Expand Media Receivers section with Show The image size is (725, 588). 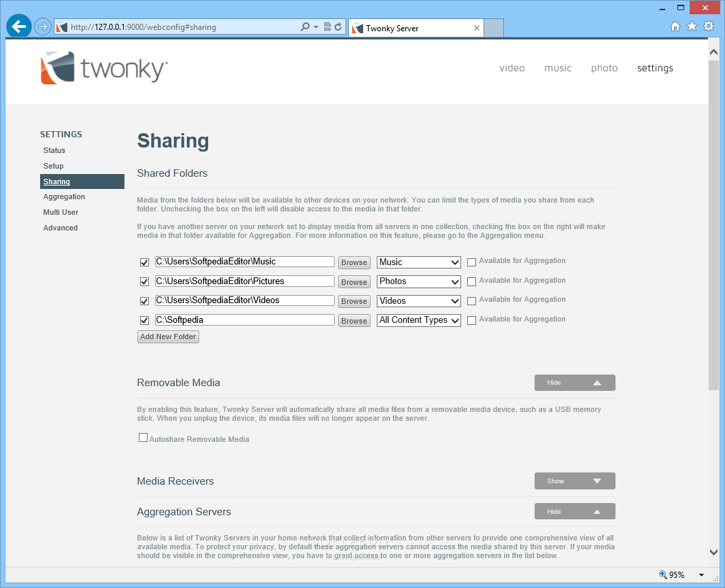[x=575, y=481]
